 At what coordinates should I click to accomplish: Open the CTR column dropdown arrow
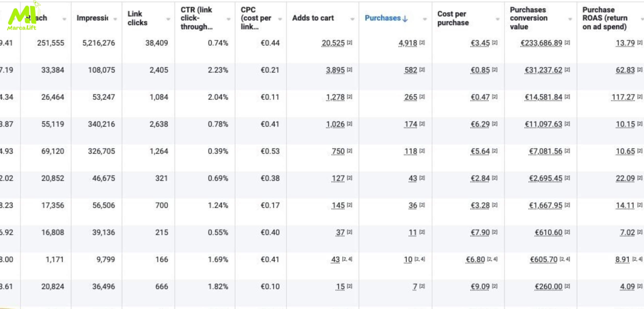(x=228, y=19)
